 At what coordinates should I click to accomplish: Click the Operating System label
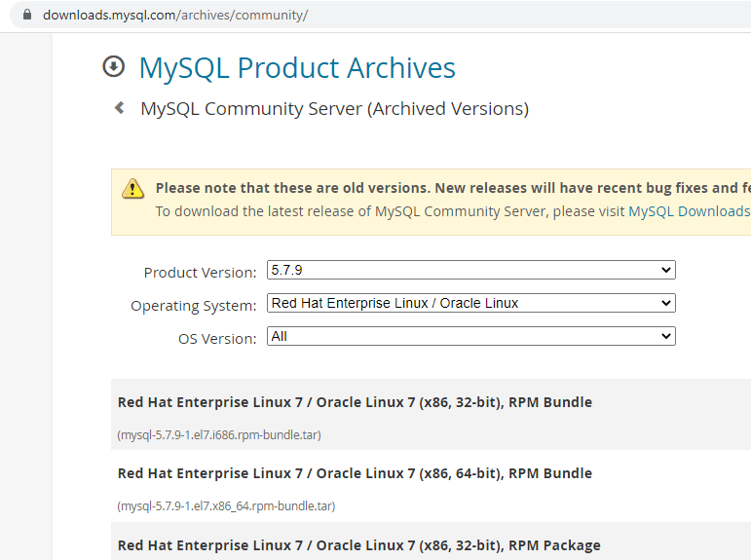tap(194, 306)
